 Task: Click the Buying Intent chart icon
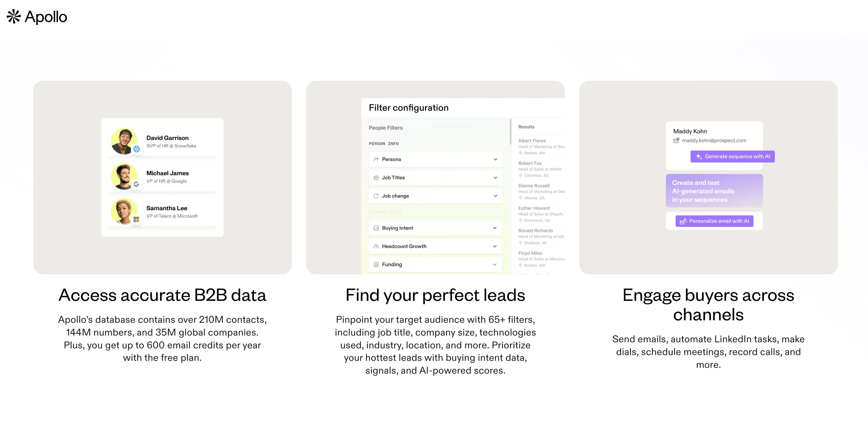[376, 228]
